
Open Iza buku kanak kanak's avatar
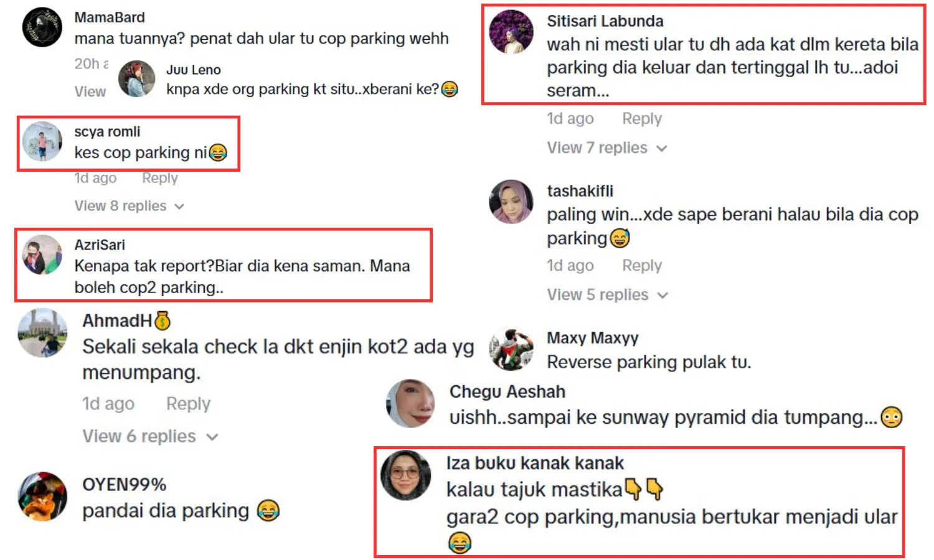point(405,475)
